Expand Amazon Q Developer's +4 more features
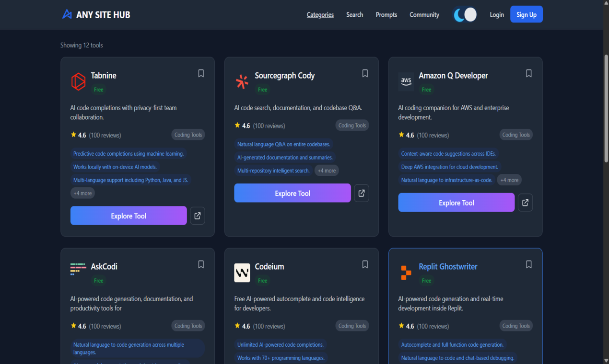Viewport: 609px width, 364px height. click(x=509, y=180)
